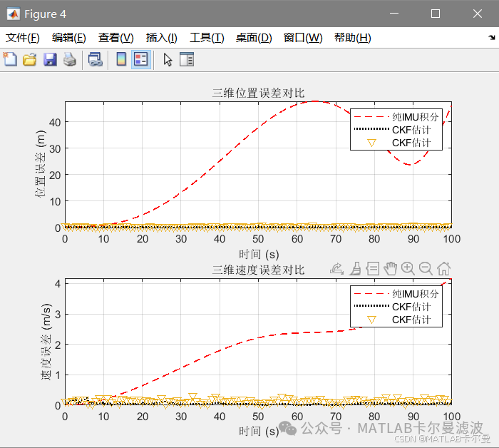Toggle the Edit Plot arrow tool

[x=168, y=59]
